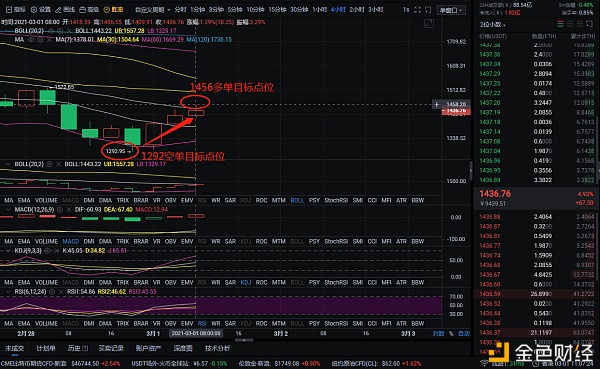This screenshot has height=369, width=600.
Task: Open gear settings of KDJ(9,3,3) panel
Action: 47,250
